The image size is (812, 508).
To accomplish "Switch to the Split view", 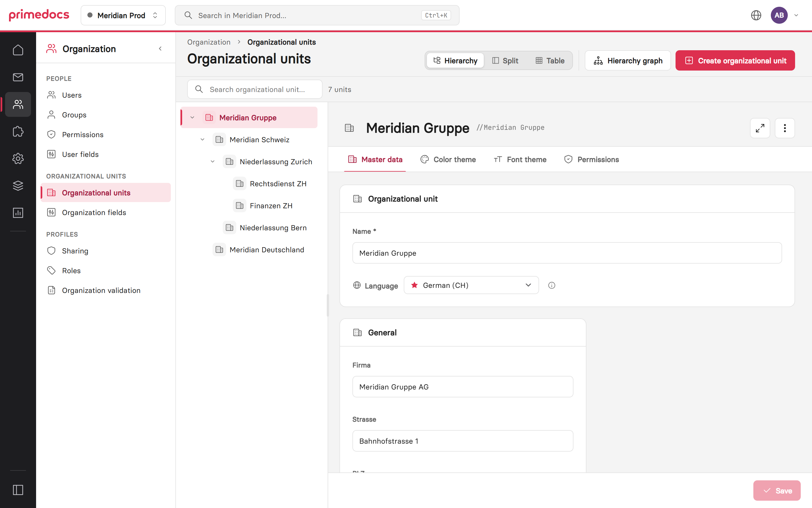I will (x=505, y=60).
